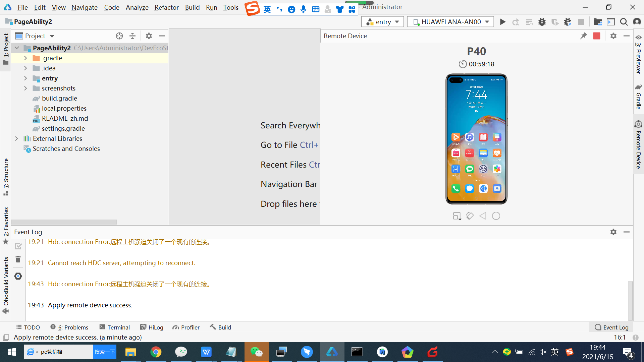Screen dimensions: 644x362
Task: Expand the entry module folder
Action: click(25, 78)
